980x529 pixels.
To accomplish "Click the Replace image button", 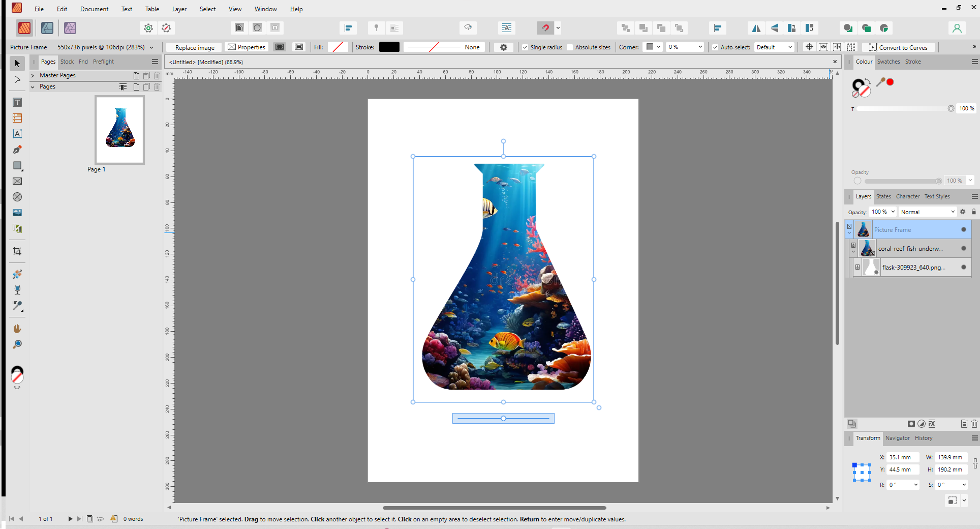I will tap(195, 47).
